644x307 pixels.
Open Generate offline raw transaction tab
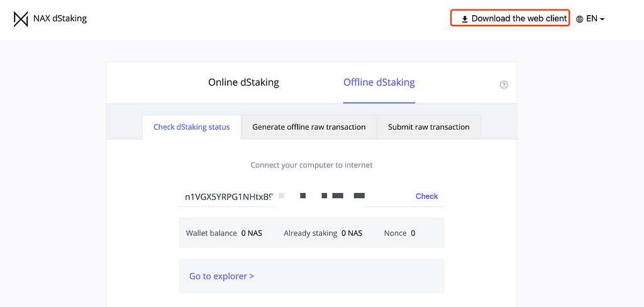pos(309,127)
